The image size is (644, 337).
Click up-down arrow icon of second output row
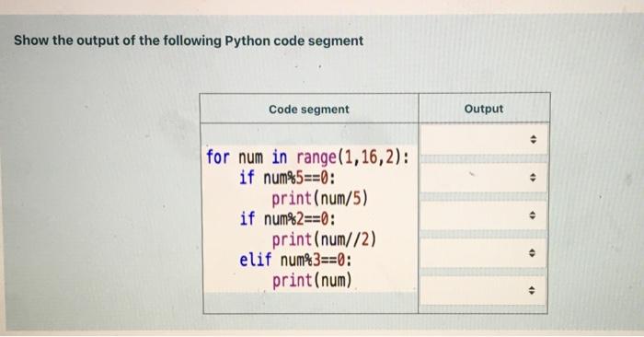533,178
